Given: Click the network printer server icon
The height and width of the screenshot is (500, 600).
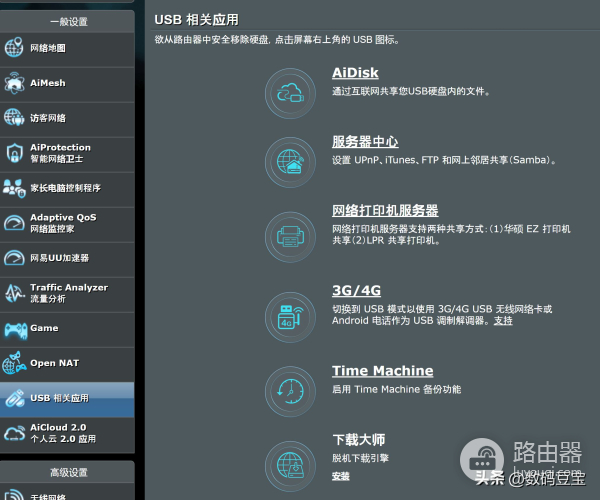Looking at the screenshot, I should (x=290, y=237).
